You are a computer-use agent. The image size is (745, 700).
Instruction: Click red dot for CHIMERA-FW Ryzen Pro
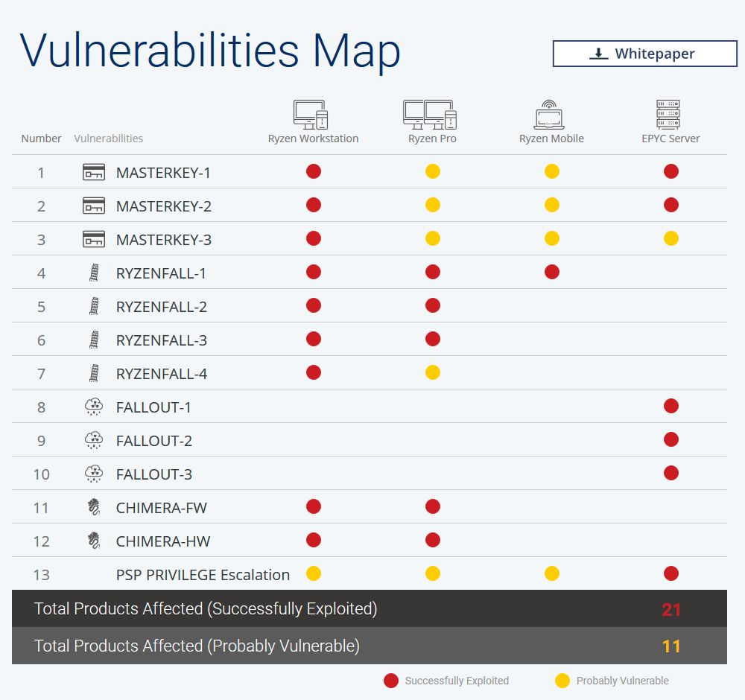[x=433, y=506]
